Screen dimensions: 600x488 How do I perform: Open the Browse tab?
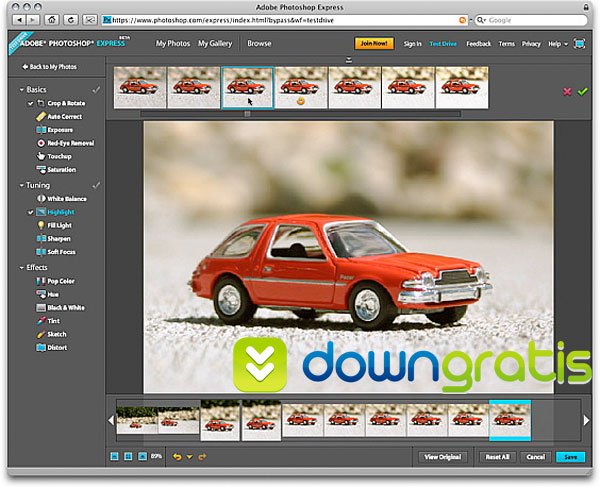point(259,44)
